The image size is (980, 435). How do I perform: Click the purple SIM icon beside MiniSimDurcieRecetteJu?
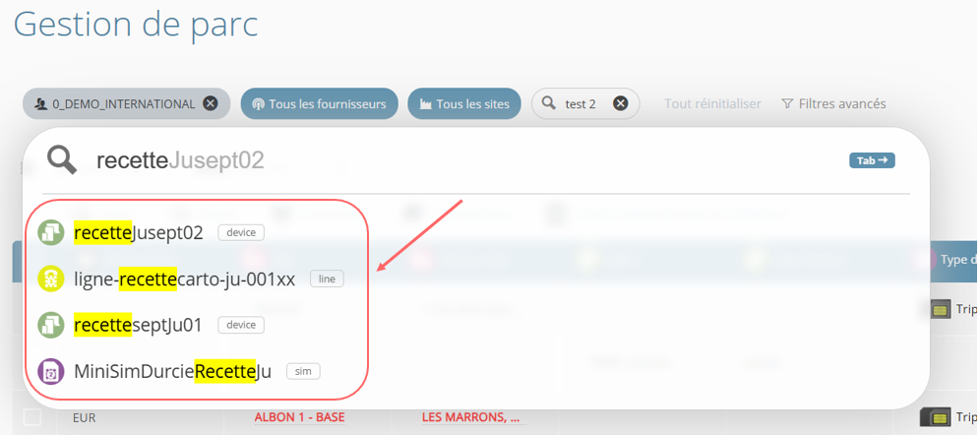tap(50, 371)
